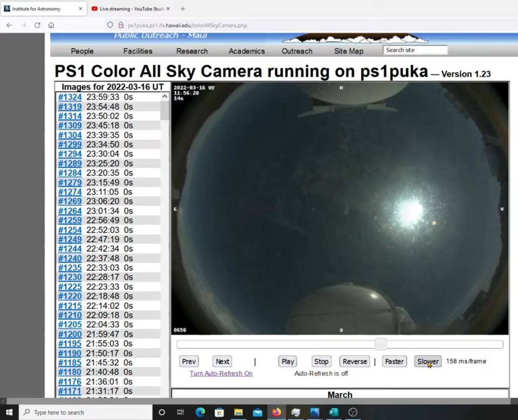Go back using browser back arrow
The height and width of the screenshot is (420, 518).
[9, 25]
